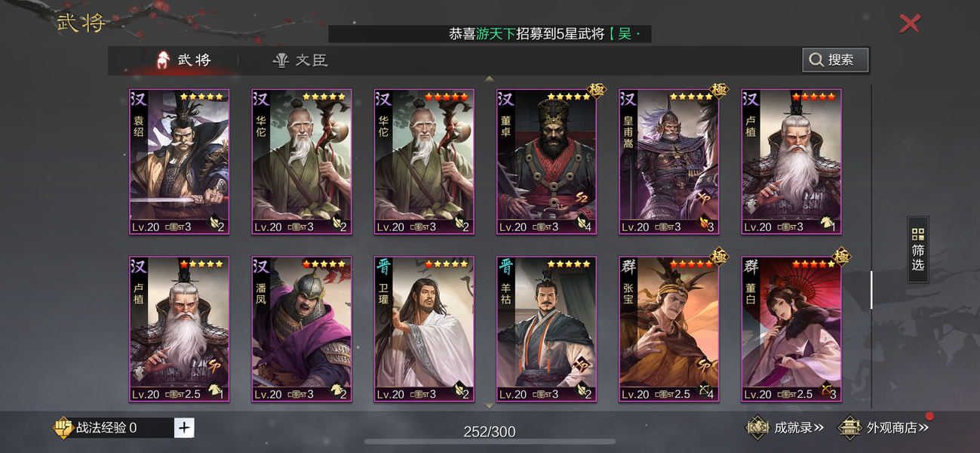The height and width of the screenshot is (453, 980).
Task: Select the 羊祜 general card
Action: (x=546, y=329)
